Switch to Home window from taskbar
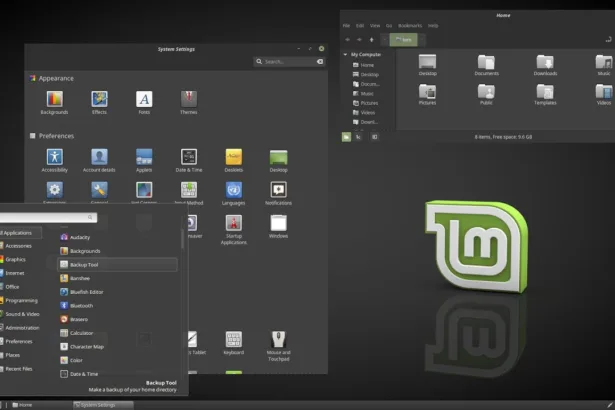Screen dimensions: 615x410 point(22,405)
